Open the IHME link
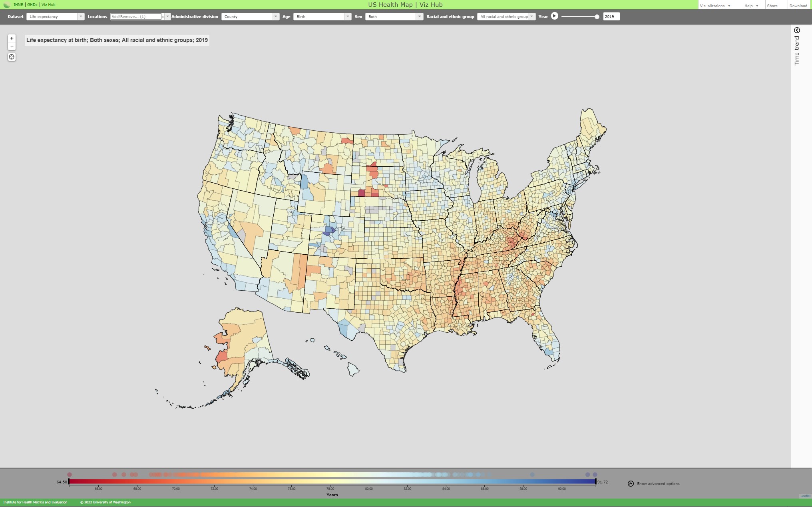 tap(18, 5)
